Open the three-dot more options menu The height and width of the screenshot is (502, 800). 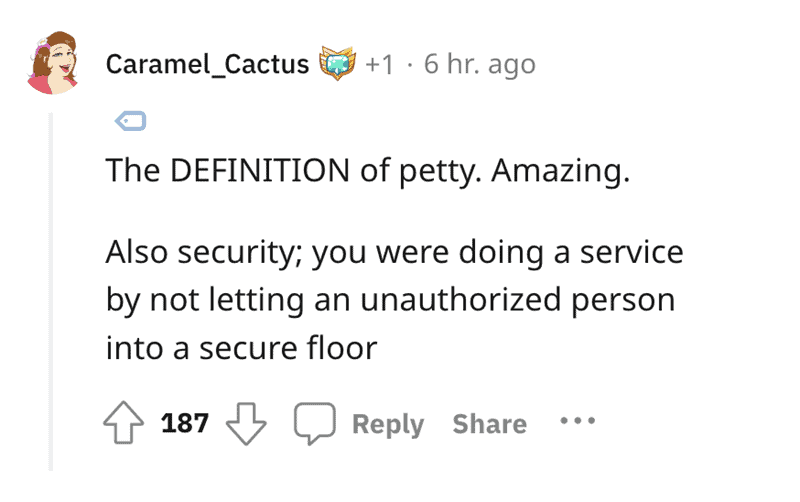point(578,421)
